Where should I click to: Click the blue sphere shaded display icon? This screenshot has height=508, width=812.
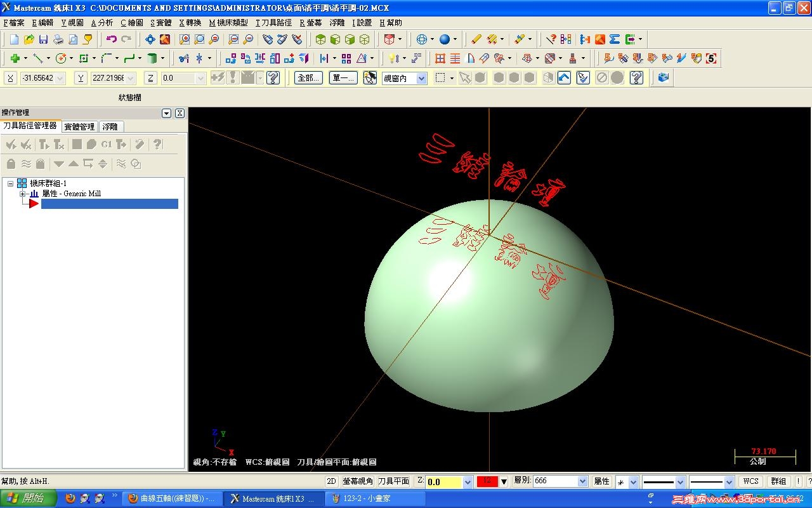coord(445,39)
